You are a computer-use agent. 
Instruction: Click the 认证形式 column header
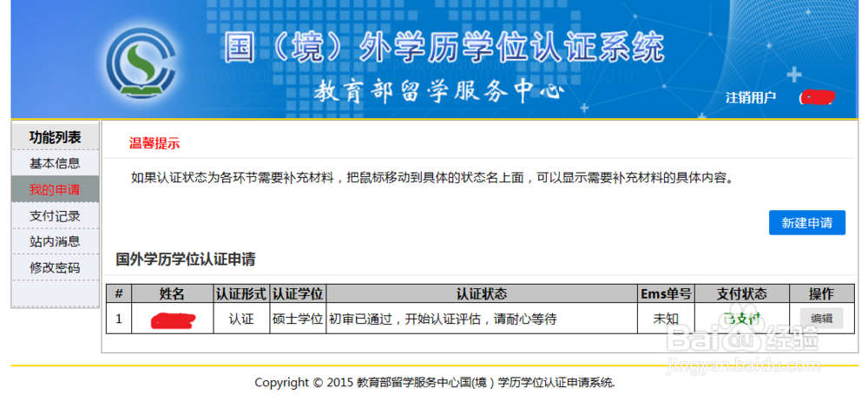241,293
